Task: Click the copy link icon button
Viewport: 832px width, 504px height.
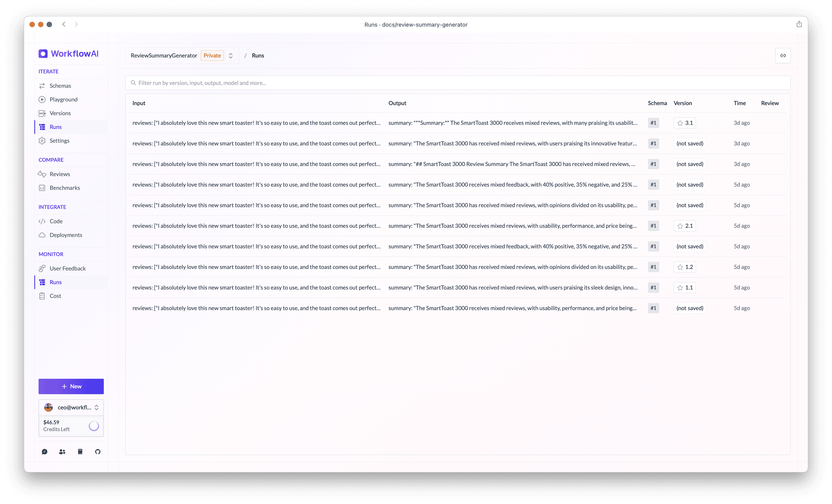Action: 783,56
